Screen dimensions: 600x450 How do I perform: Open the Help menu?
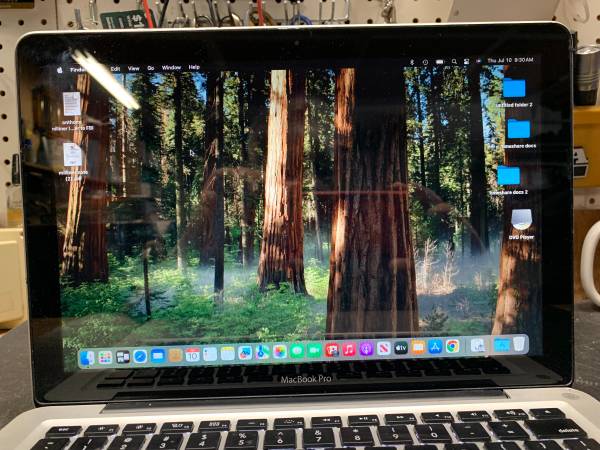click(x=194, y=67)
